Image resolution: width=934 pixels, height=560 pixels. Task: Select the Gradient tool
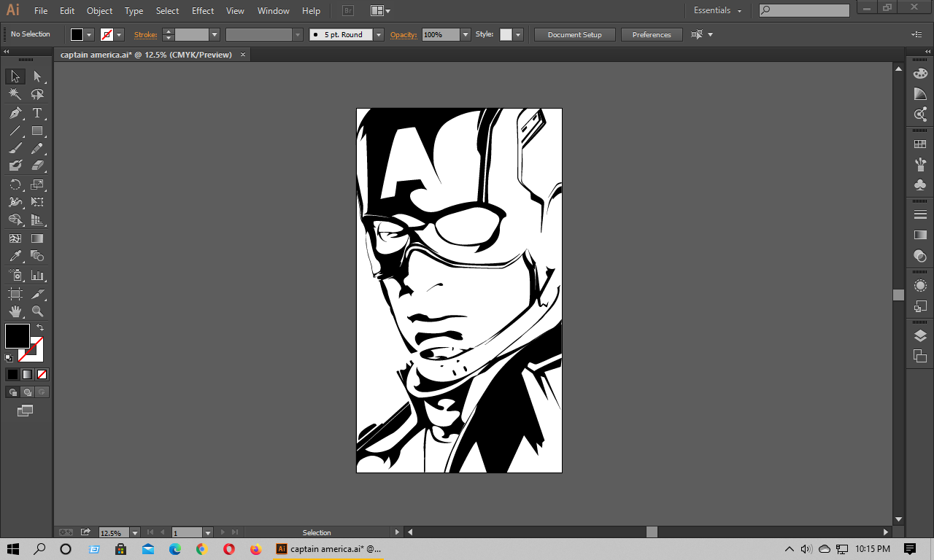(x=37, y=238)
